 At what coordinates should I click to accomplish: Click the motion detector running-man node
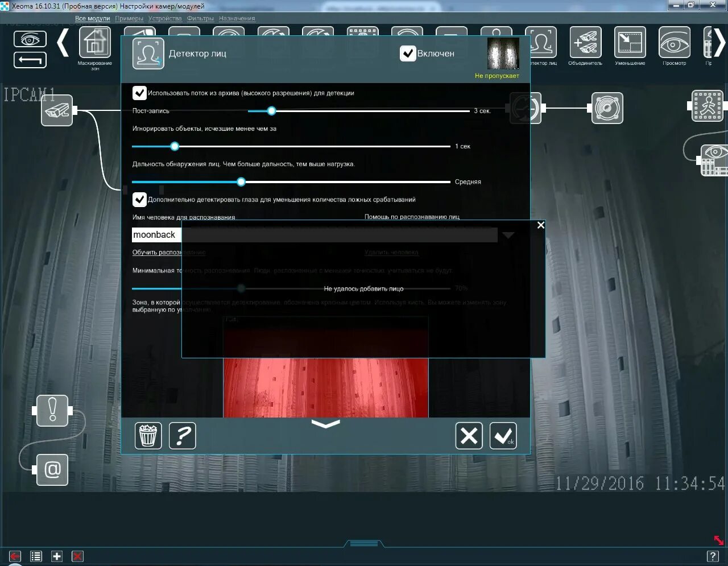708,106
